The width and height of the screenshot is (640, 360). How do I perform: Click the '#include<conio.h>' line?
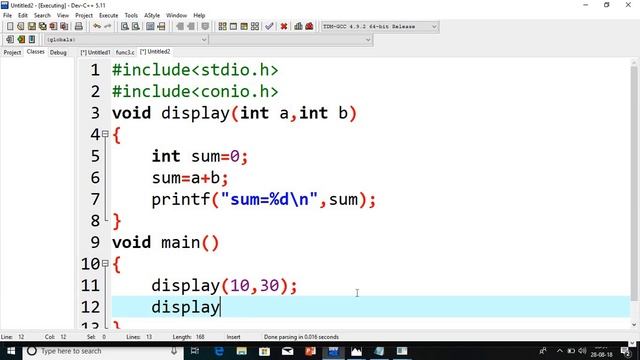[195, 91]
